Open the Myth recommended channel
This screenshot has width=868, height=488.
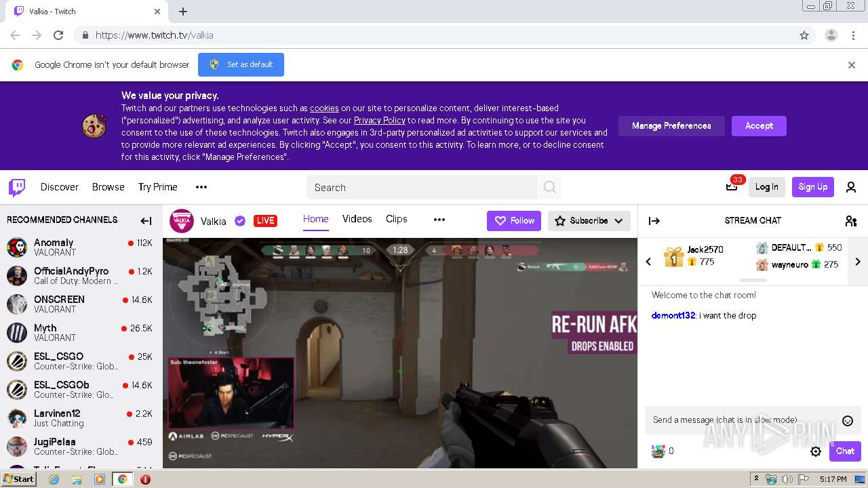pyautogui.click(x=80, y=333)
